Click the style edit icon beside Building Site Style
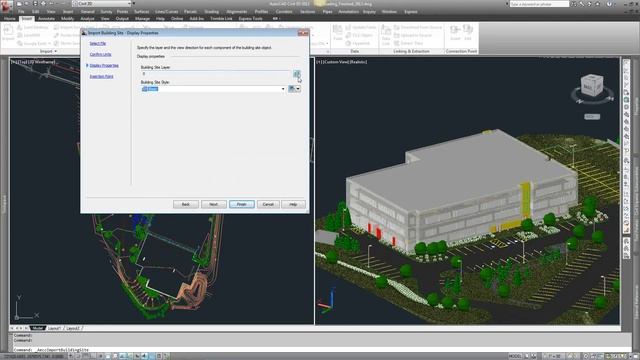The width and height of the screenshot is (640, 360). [x=291, y=89]
